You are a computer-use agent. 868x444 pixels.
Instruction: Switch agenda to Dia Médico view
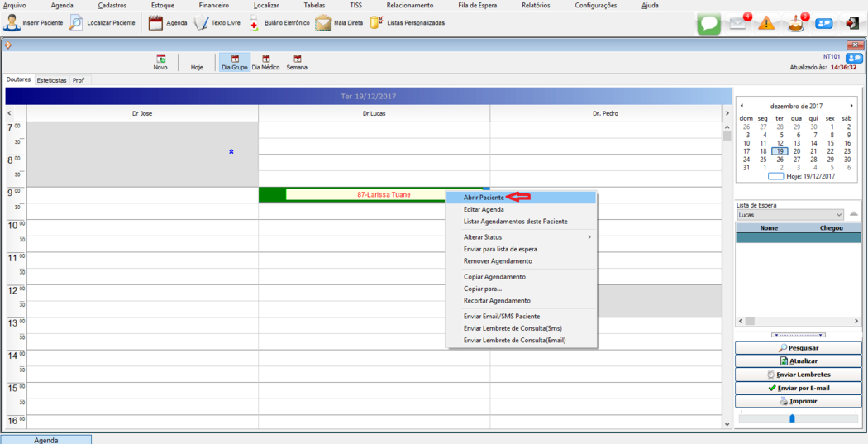click(265, 63)
